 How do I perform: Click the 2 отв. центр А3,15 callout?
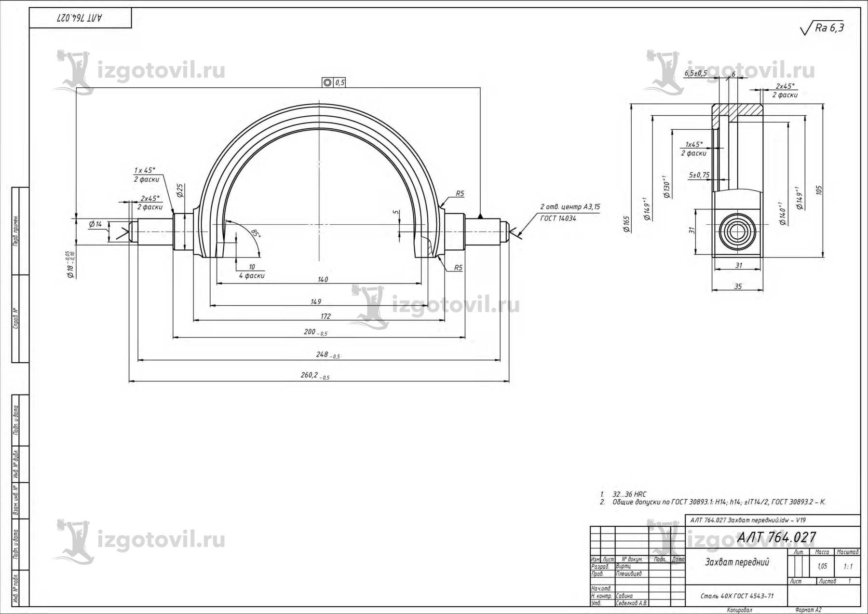point(570,207)
